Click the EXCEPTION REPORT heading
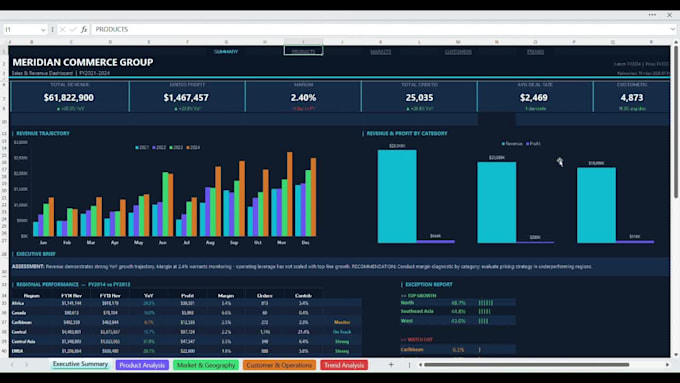 428,285
